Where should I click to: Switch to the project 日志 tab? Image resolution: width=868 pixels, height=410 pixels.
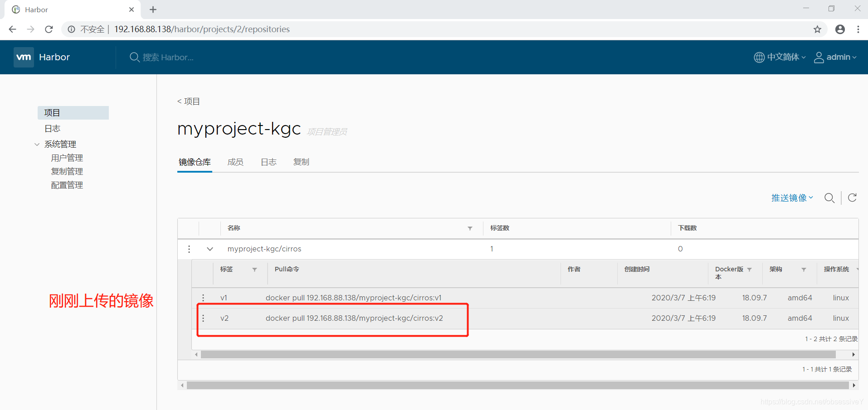point(268,162)
